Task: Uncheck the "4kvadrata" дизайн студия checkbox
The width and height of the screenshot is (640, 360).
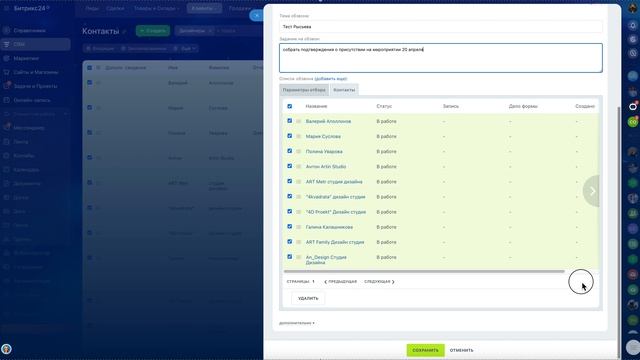Action: pyautogui.click(x=289, y=196)
